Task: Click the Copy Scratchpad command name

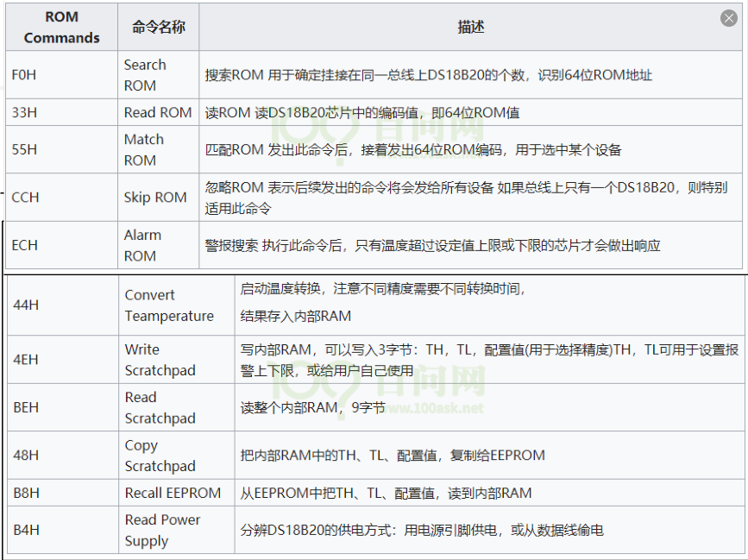Action: pos(160,456)
